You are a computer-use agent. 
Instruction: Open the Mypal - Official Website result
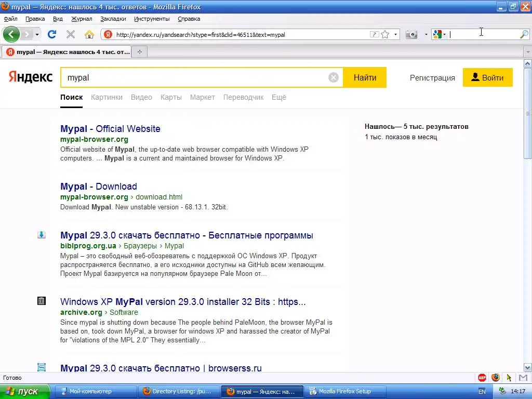[110, 129]
